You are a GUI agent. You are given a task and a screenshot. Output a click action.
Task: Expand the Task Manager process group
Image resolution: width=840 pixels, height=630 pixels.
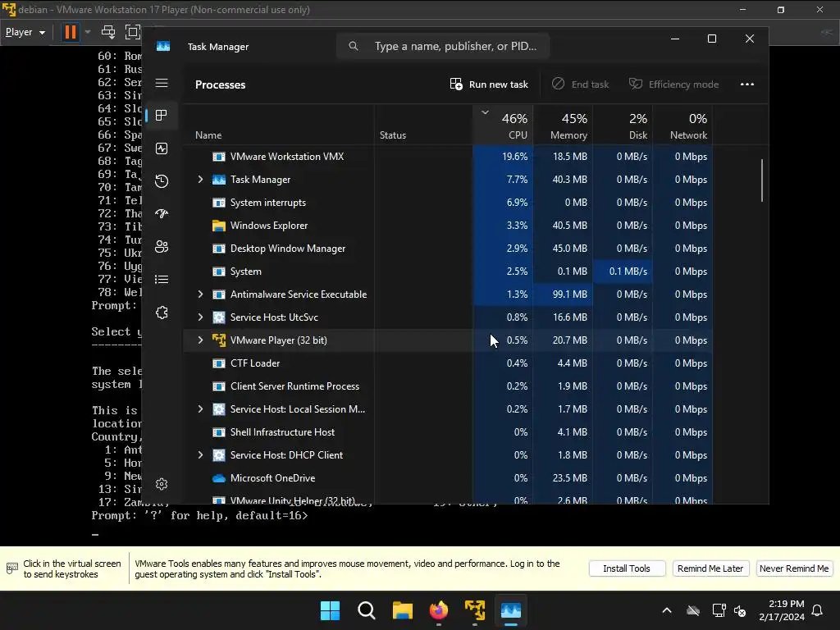pyautogui.click(x=200, y=180)
